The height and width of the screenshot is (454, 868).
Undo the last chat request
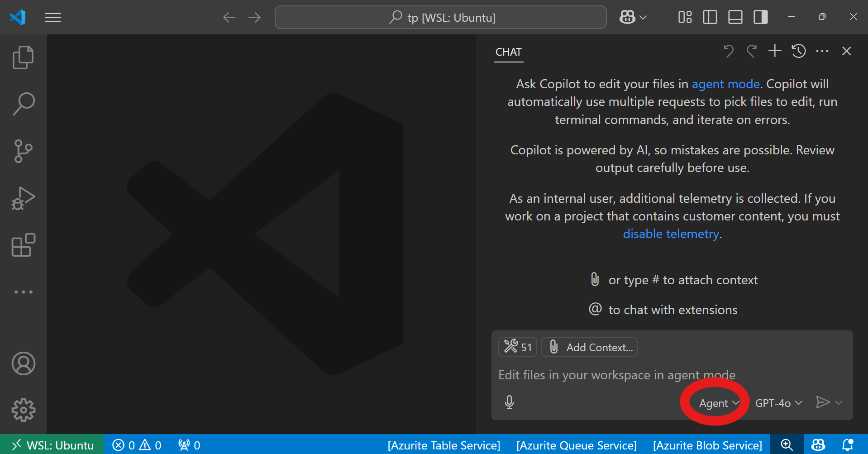(728, 51)
